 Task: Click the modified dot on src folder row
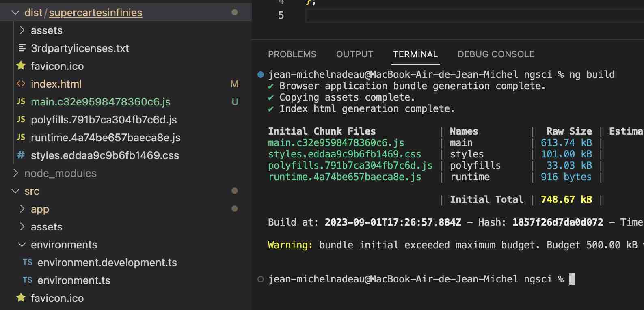234,191
